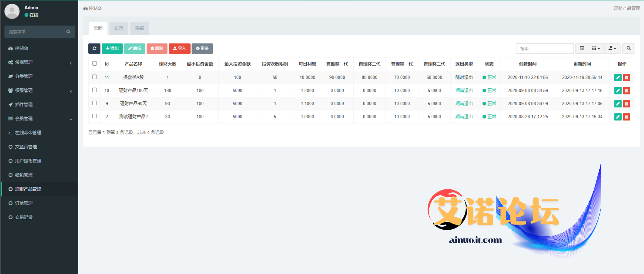Focus the table 搜索 input field
The height and width of the screenshot is (274, 644).
pyautogui.click(x=544, y=48)
